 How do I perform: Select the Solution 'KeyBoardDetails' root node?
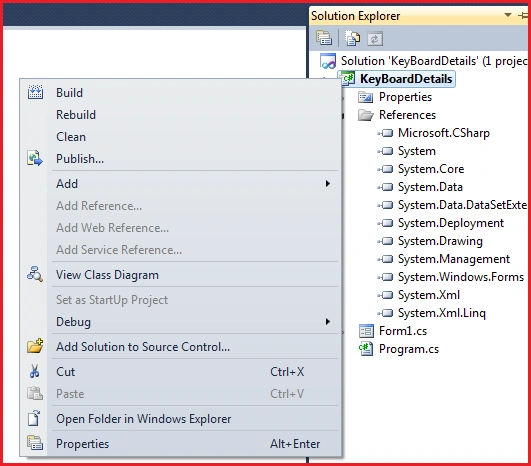pyautogui.click(x=434, y=61)
